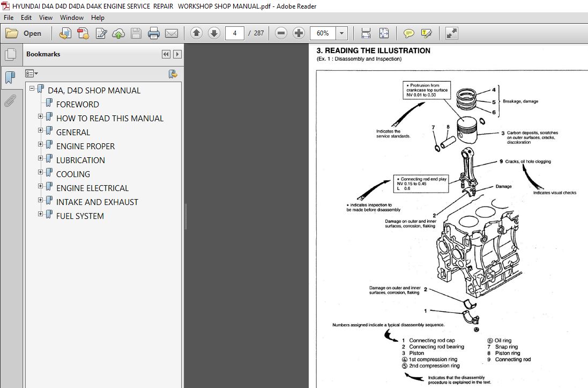588x388 pixels.
Task: Select the highlight text tool
Action: [426, 33]
